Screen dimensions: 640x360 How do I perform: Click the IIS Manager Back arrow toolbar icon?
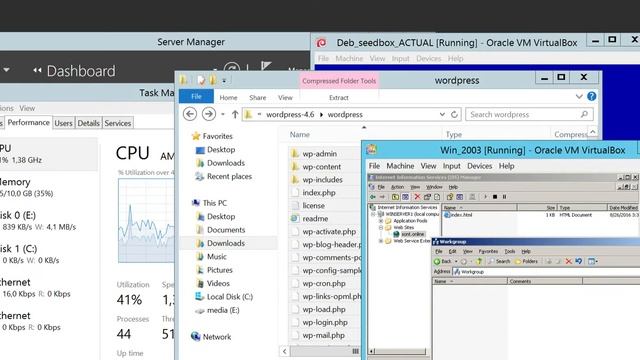[x=373, y=197]
